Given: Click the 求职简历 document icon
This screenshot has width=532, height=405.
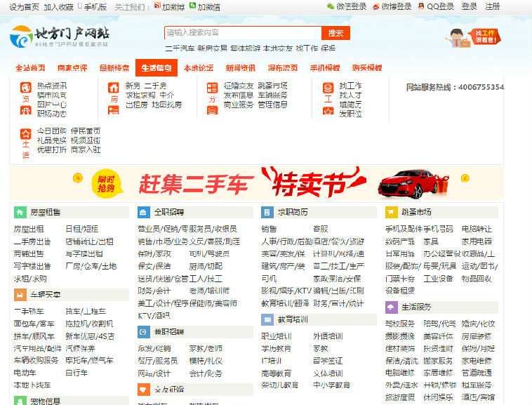Looking at the screenshot, I should pos(267,213).
